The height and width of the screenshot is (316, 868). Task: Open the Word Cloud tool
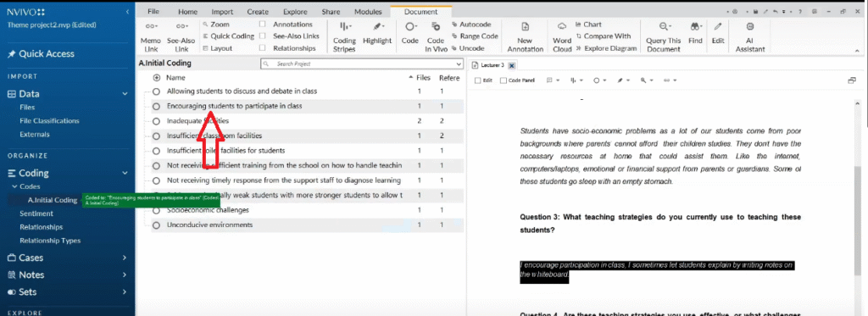click(x=562, y=37)
